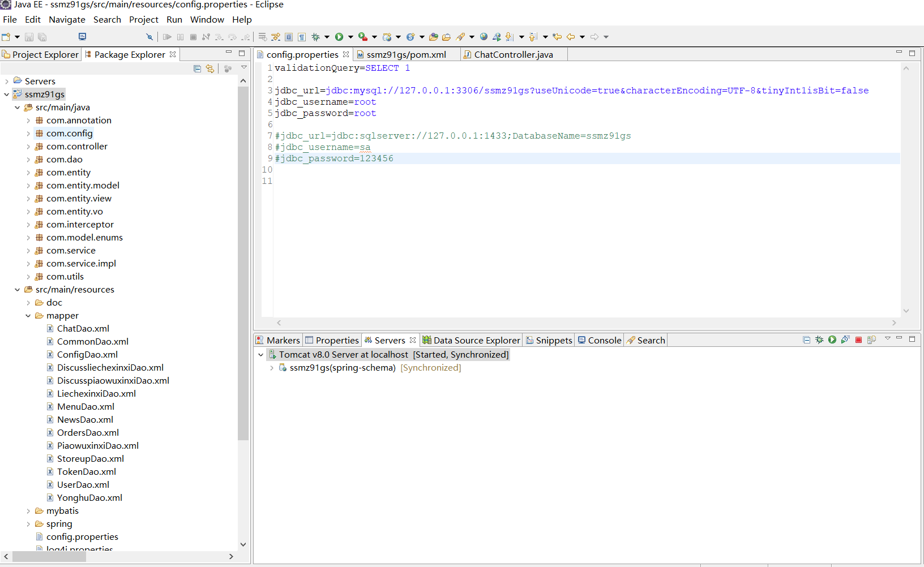This screenshot has height=567, width=924.
Task: Click the Open Type icon
Action: coord(433,37)
